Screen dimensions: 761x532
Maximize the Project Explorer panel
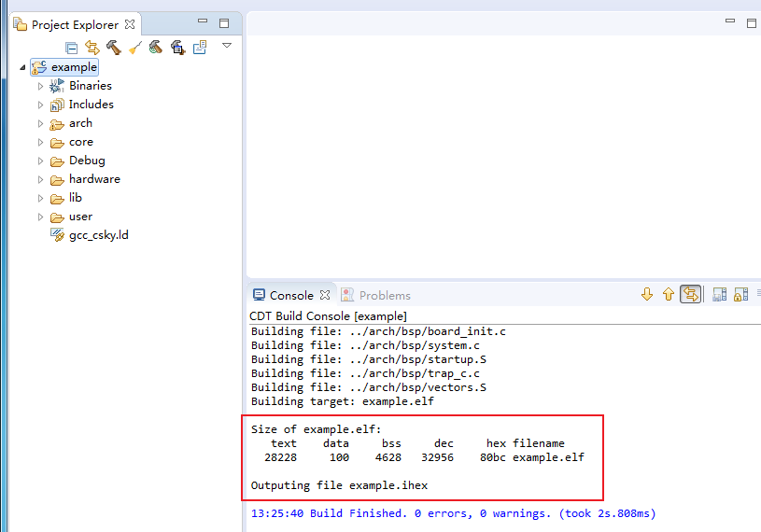pyautogui.click(x=224, y=22)
